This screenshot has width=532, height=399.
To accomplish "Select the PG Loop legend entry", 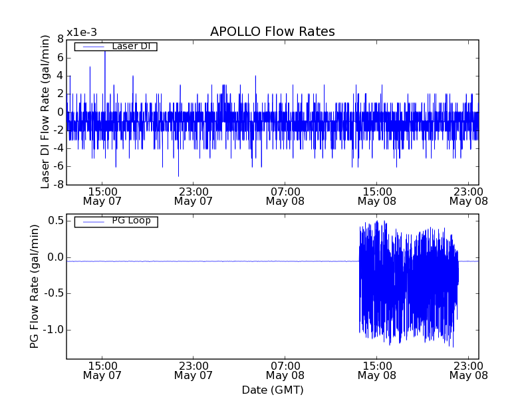I will coord(131,221).
